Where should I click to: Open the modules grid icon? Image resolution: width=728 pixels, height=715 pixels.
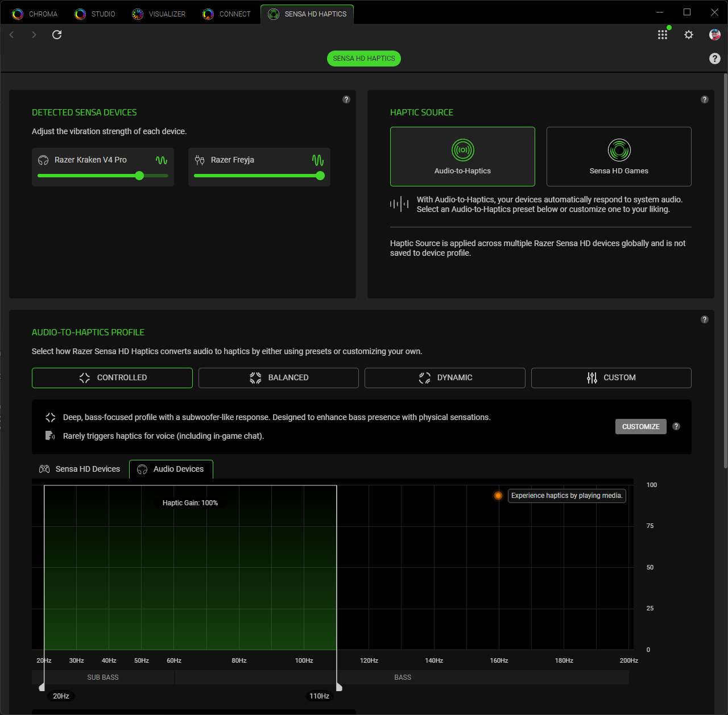click(663, 35)
